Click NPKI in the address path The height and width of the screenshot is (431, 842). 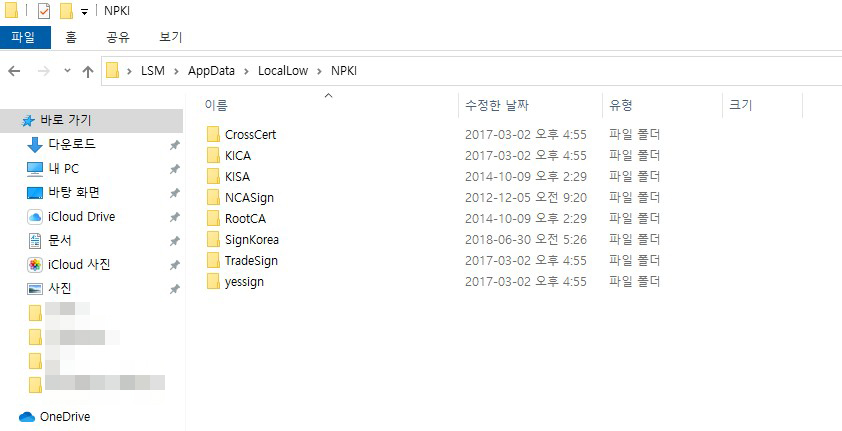[344, 71]
